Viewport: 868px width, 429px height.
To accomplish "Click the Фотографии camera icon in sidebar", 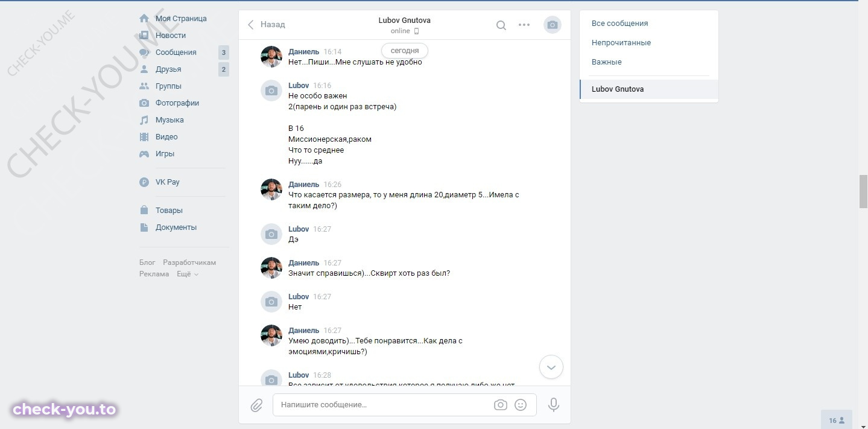I will (144, 103).
